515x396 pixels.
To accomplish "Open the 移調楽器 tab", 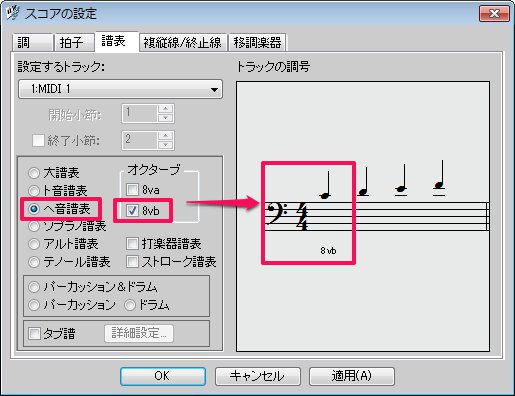I will coord(257,43).
